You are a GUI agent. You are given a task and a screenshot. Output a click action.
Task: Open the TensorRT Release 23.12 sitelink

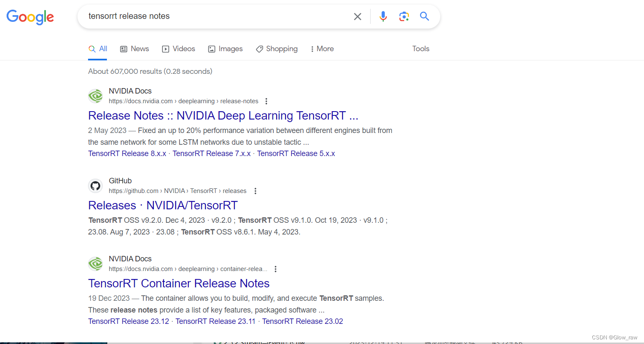128,321
